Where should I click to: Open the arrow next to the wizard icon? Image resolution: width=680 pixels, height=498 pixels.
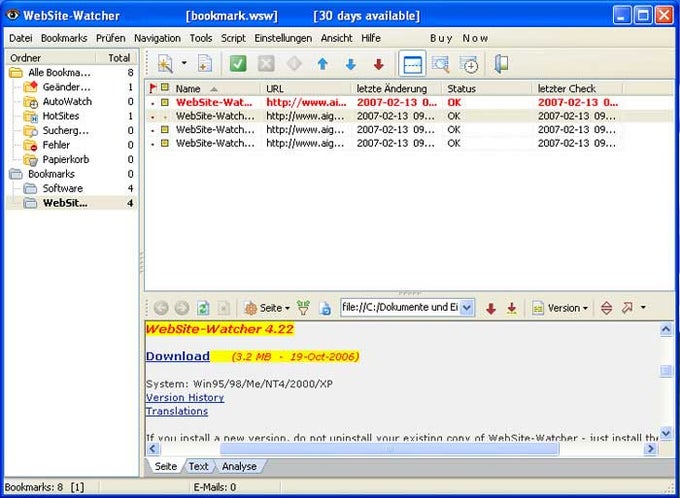[184, 63]
